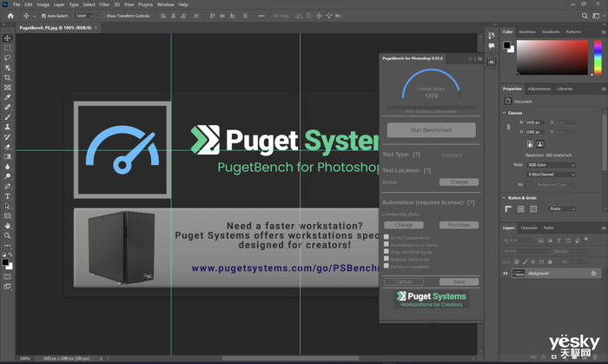
Task: Switch to the Channels tab
Action: click(x=529, y=228)
